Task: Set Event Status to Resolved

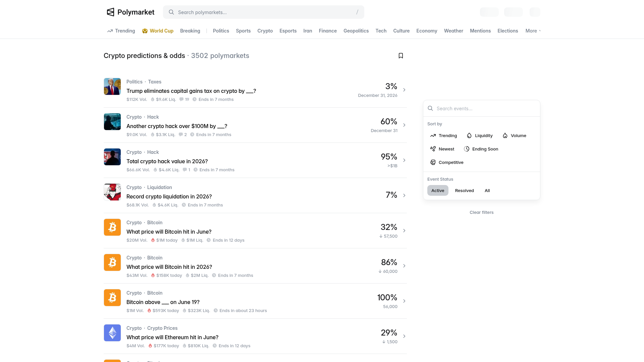Action: (464, 190)
